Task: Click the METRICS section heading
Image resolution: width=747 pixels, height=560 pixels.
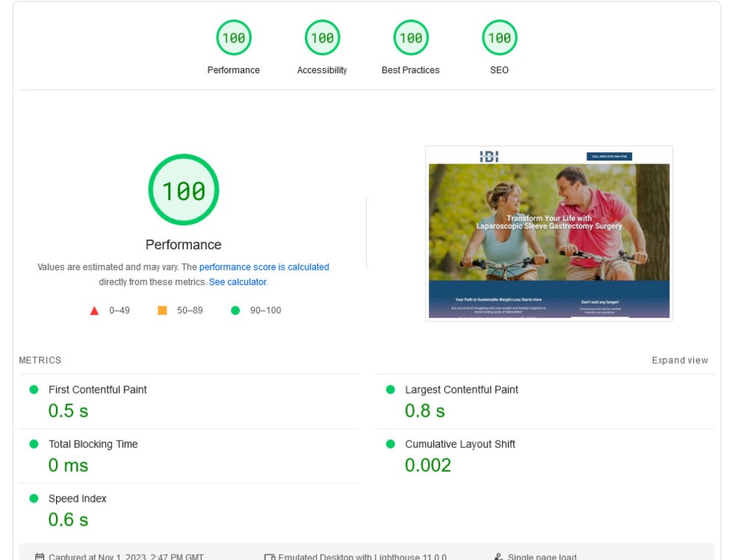Action: point(40,361)
